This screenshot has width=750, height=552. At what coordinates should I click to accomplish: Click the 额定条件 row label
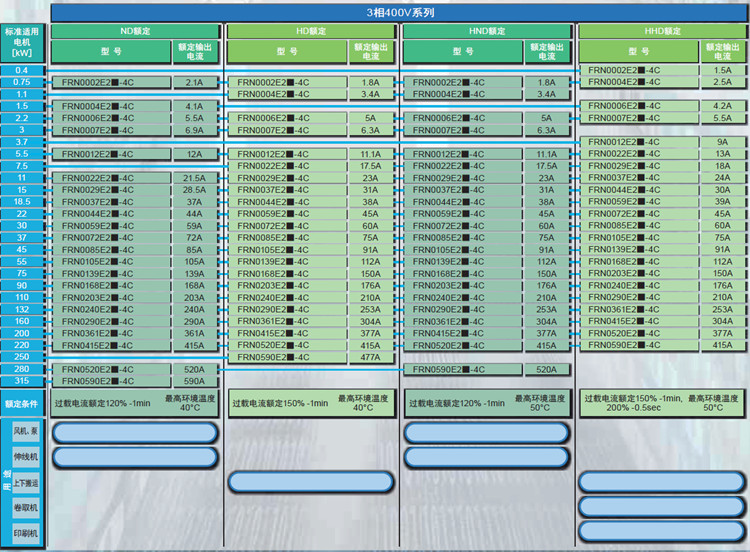pos(22,404)
